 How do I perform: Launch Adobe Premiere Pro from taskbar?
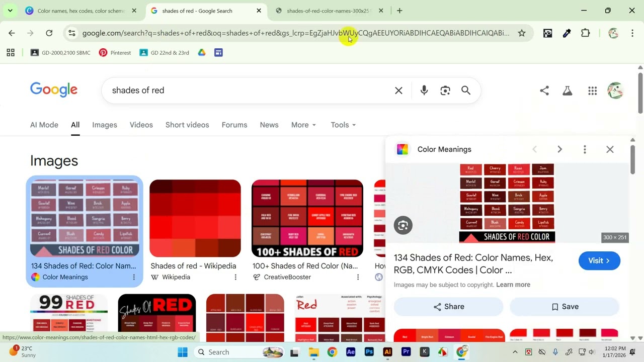pyautogui.click(x=406, y=352)
